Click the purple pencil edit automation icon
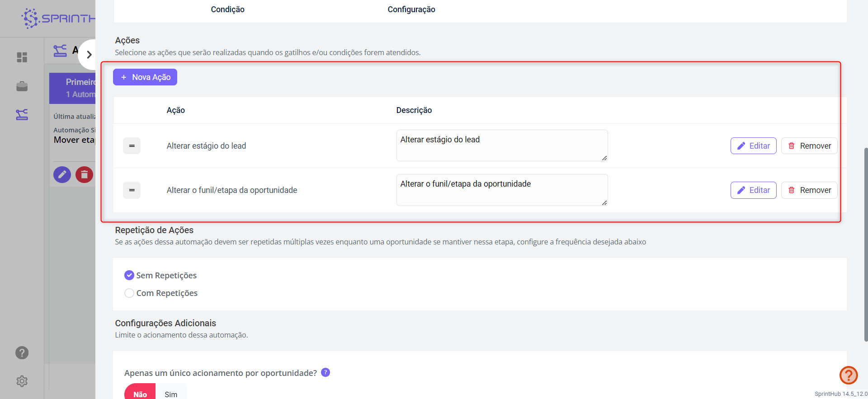 pos(62,174)
